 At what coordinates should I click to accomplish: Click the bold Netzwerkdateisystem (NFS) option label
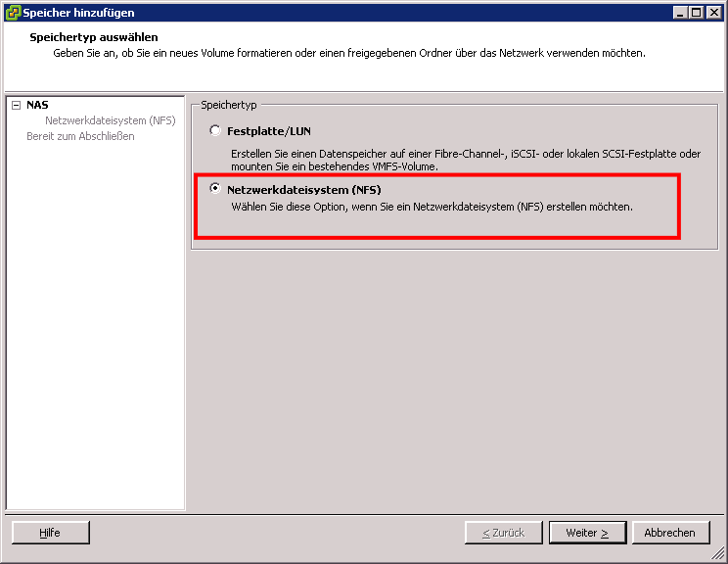point(303,189)
